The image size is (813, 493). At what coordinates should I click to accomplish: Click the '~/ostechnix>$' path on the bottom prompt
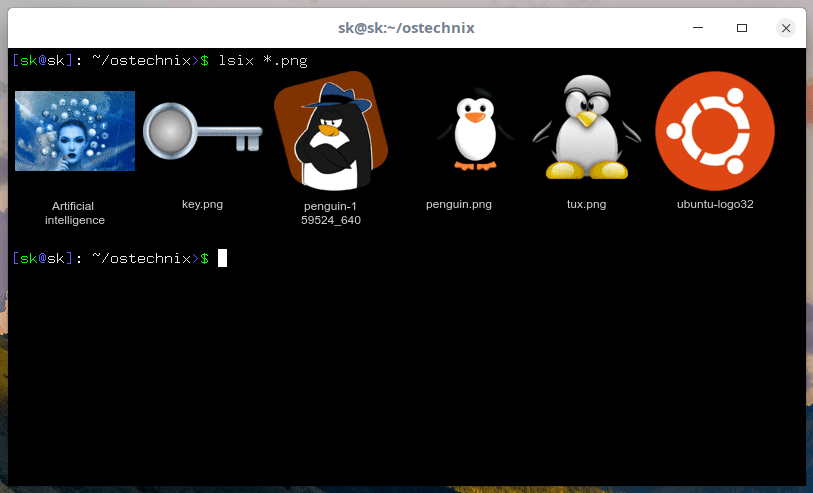click(149, 259)
